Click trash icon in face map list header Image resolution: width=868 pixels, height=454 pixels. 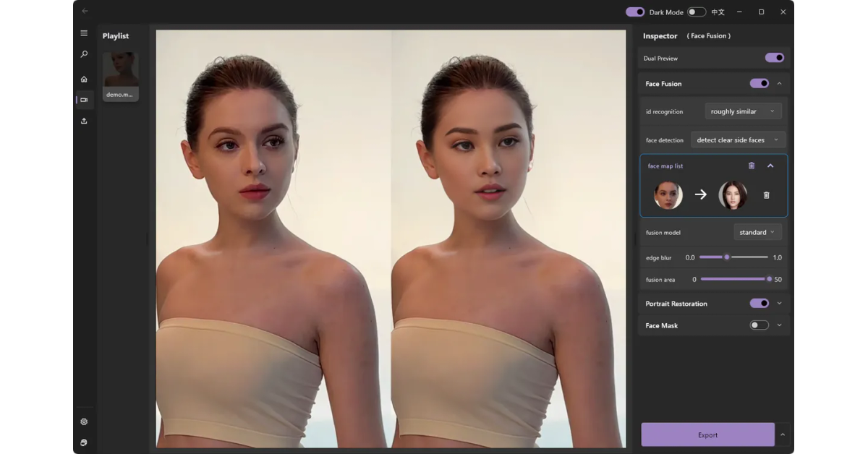752,166
